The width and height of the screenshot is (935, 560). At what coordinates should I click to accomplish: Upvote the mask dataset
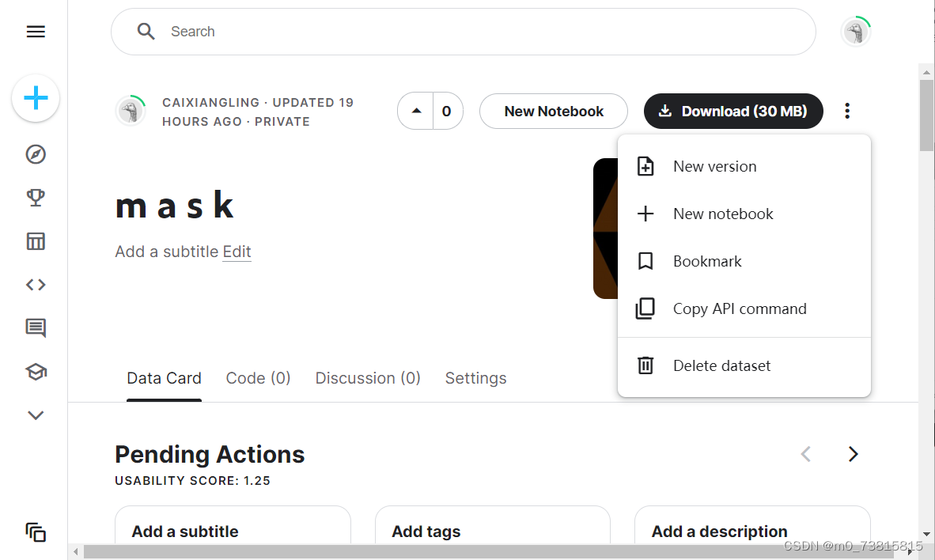pyautogui.click(x=415, y=111)
